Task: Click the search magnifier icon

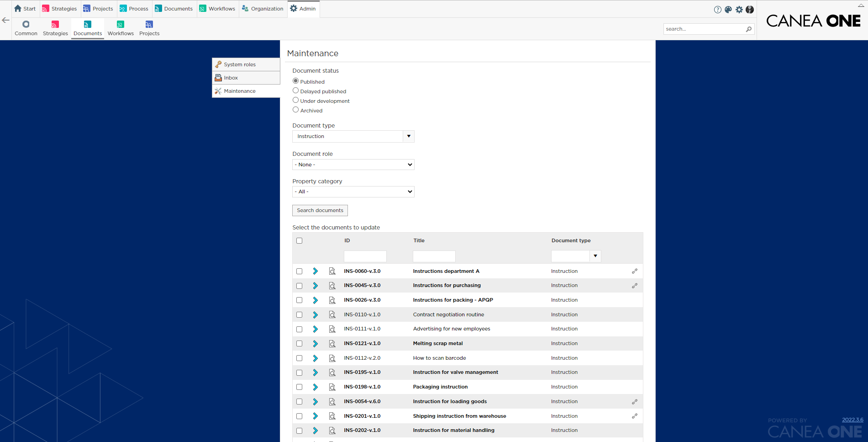Action: pyautogui.click(x=749, y=29)
